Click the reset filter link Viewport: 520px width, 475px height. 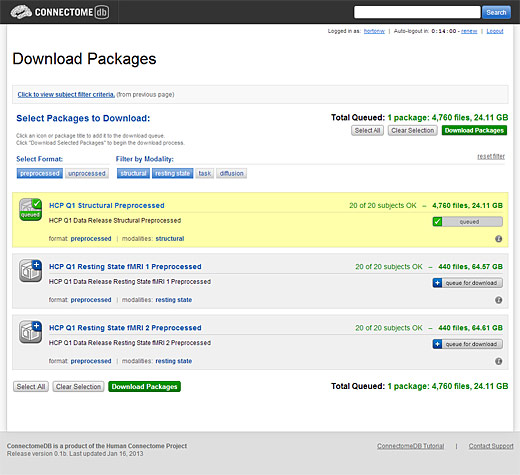pyautogui.click(x=491, y=156)
